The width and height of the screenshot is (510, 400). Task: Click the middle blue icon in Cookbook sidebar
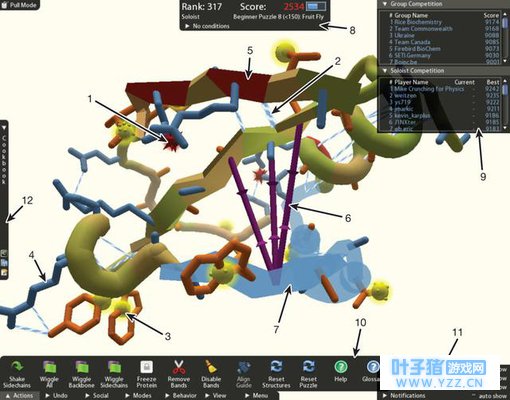tap(4, 263)
